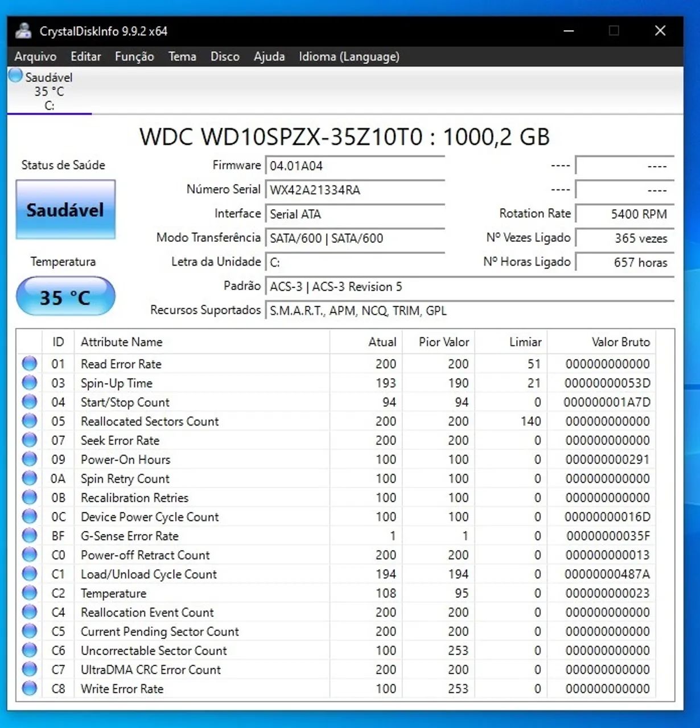Screen dimensions: 700x728
Task: Click the status orb for Seek Error Rate
Action: tap(30, 440)
